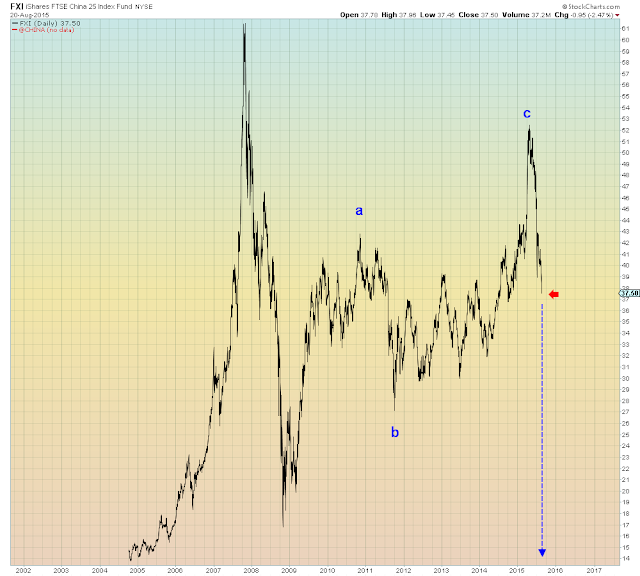The height and width of the screenshot is (576, 640).
Task: Click the 2007 label on the time axis
Action: coord(213,570)
